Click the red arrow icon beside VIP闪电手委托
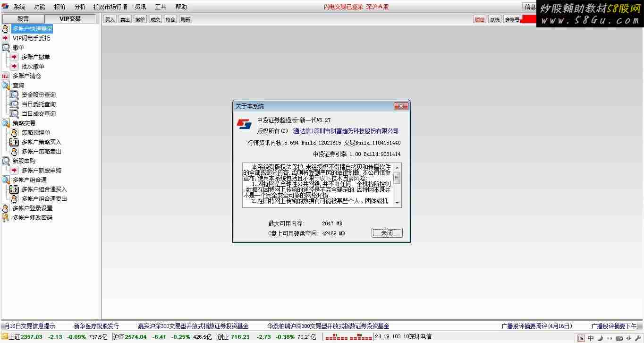 pyautogui.click(x=6, y=38)
